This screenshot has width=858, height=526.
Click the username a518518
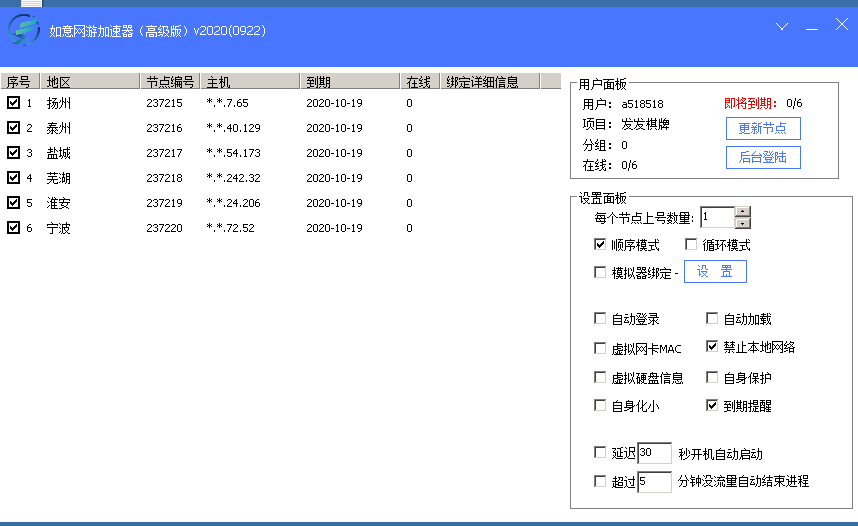pos(642,104)
